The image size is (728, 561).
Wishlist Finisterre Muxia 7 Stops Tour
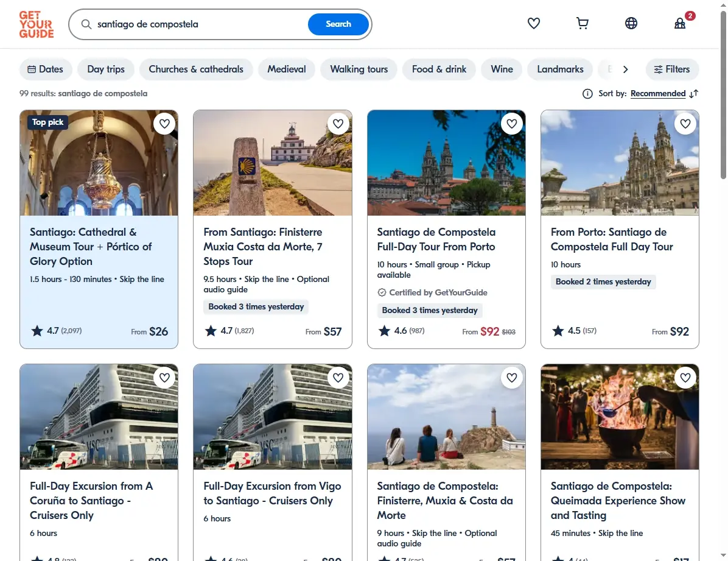pyautogui.click(x=338, y=124)
